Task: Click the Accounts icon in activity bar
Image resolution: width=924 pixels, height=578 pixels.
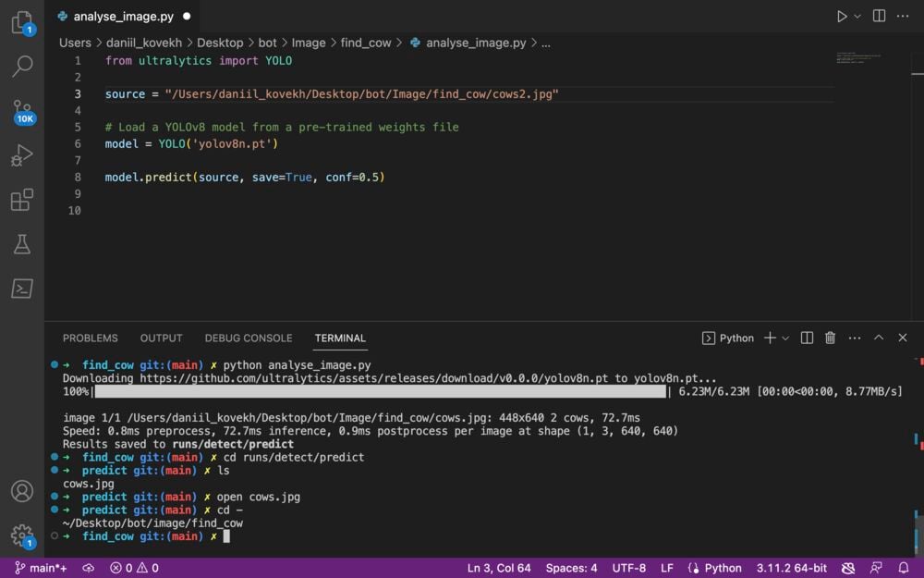Action: 22,491
